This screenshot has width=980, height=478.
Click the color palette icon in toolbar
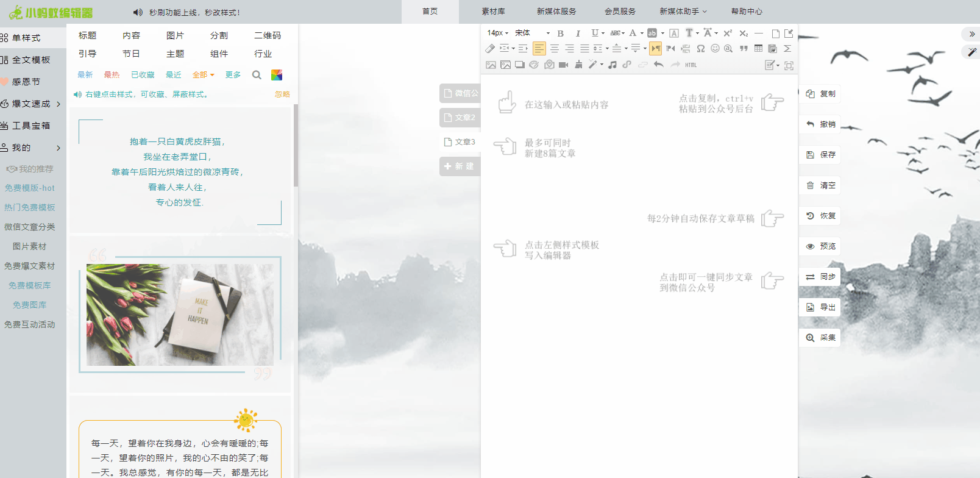[534, 65]
